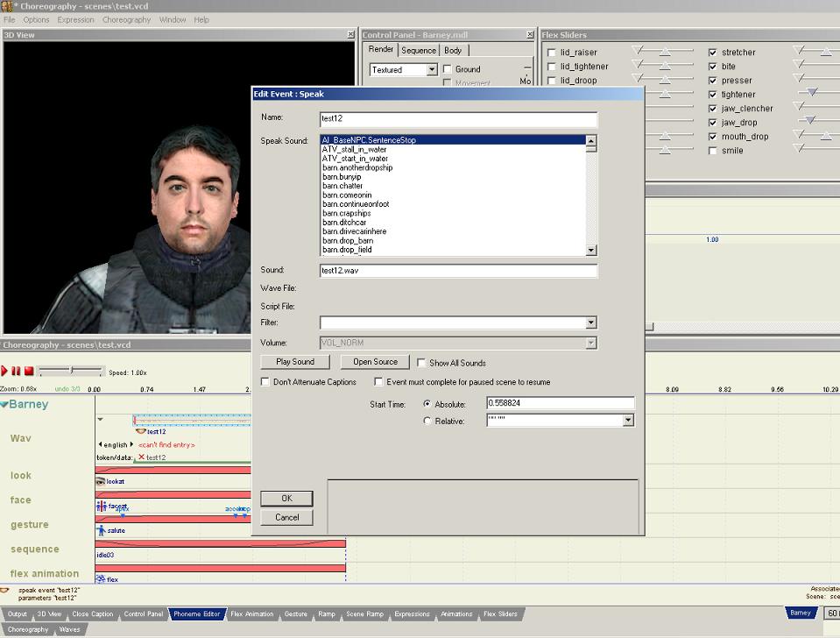Enable the lid_tightener checkbox
This screenshot has width=840, height=638.
click(x=552, y=67)
